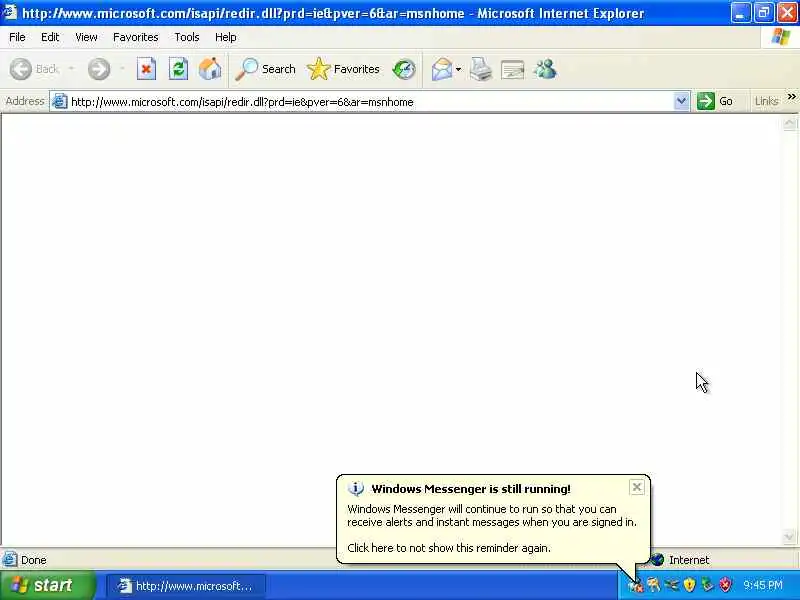The image size is (800, 600).
Task: Expand the address bar URL dropdown
Action: [681, 101]
